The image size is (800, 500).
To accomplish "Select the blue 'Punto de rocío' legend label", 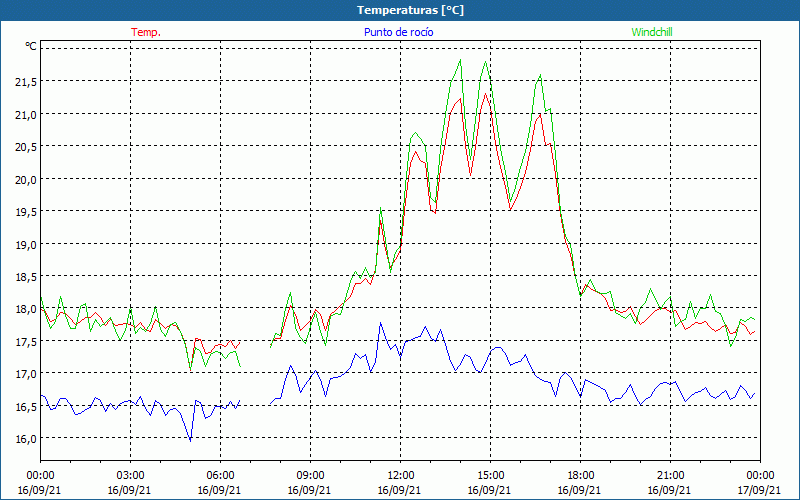I will [x=398, y=32].
